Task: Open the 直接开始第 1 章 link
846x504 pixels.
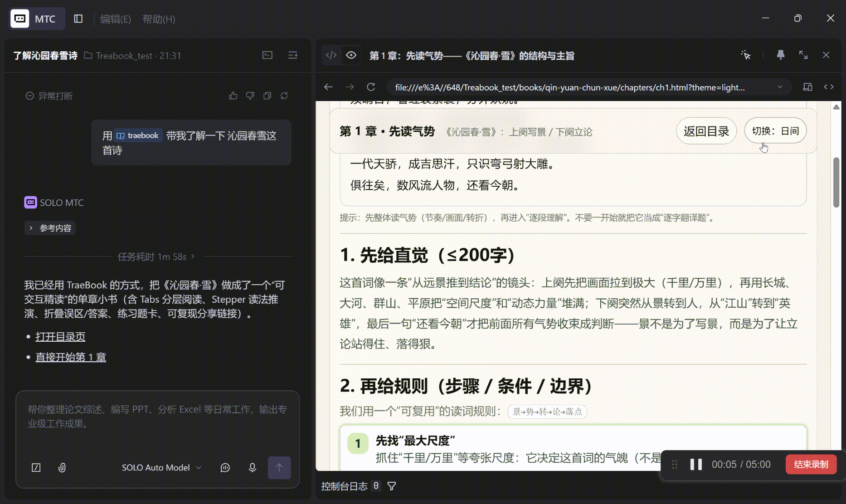Action: click(x=71, y=357)
